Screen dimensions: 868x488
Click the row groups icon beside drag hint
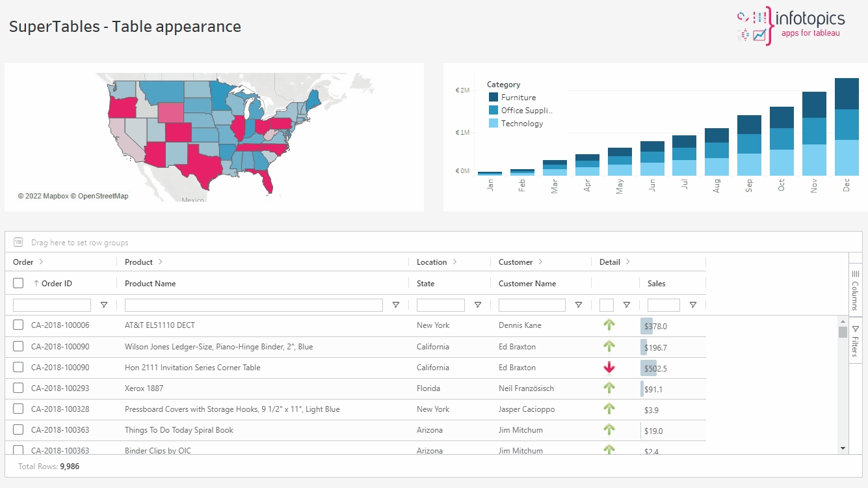(18, 242)
